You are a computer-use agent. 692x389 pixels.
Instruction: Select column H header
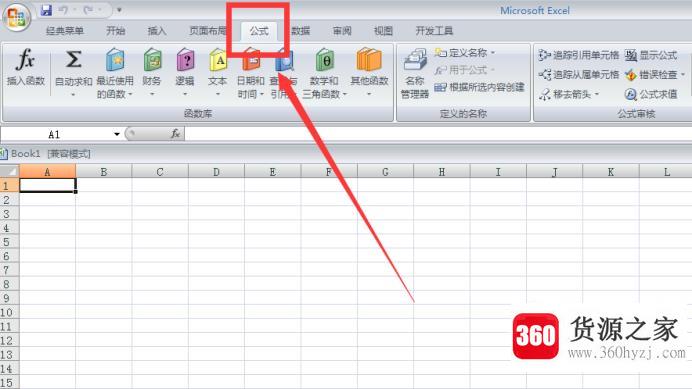click(442, 172)
